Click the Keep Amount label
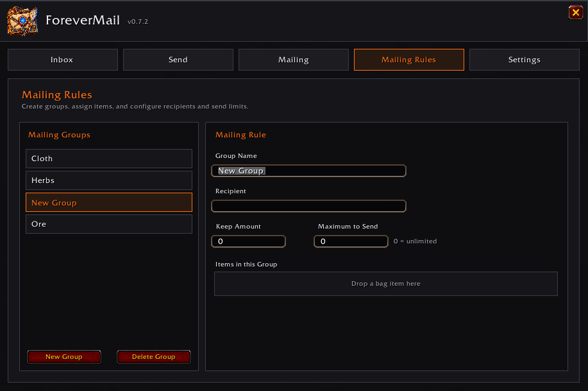 (x=239, y=227)
